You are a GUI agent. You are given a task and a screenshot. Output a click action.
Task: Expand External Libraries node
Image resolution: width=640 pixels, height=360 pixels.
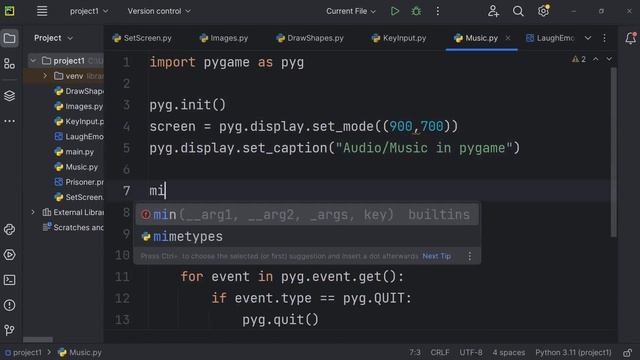pyautogui.click(x=33, y=212)
